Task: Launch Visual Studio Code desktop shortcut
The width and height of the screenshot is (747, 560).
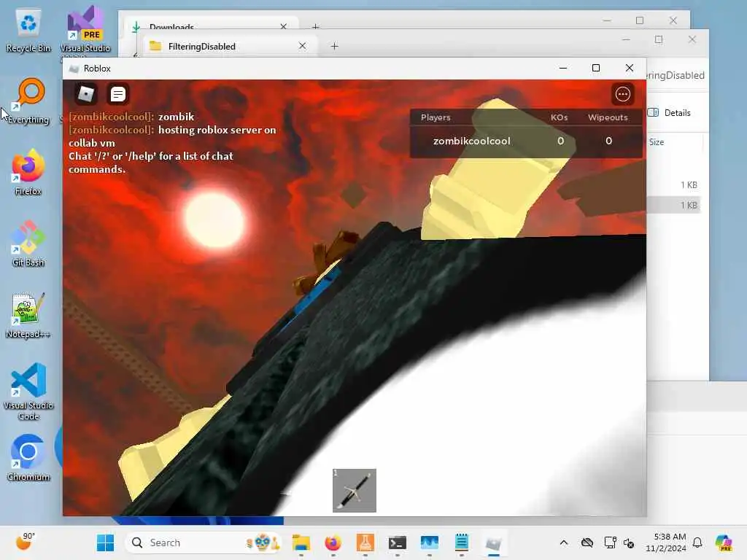Action: (28, 392)
